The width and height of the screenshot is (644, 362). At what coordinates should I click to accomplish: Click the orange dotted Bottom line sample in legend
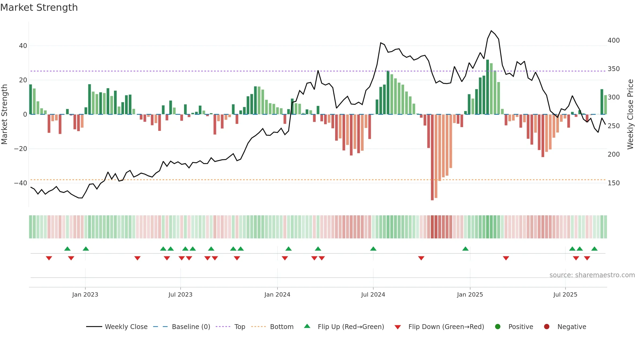coord(258,327)
